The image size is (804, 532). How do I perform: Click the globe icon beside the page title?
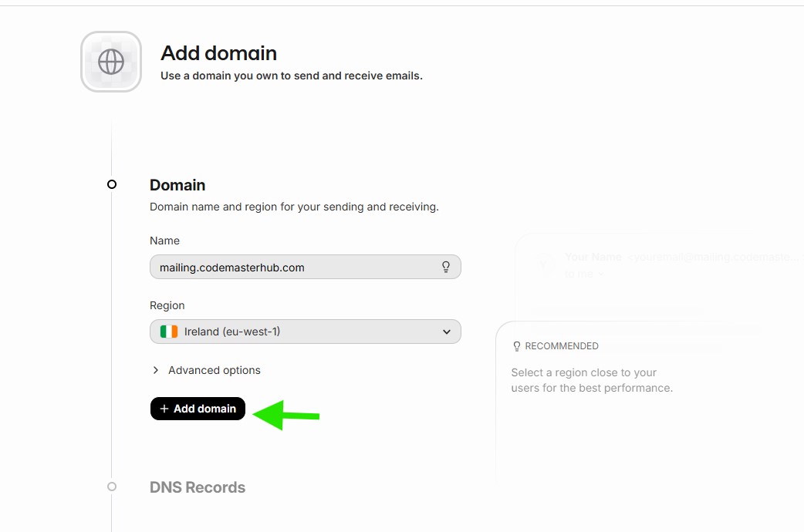coord(111,62)
